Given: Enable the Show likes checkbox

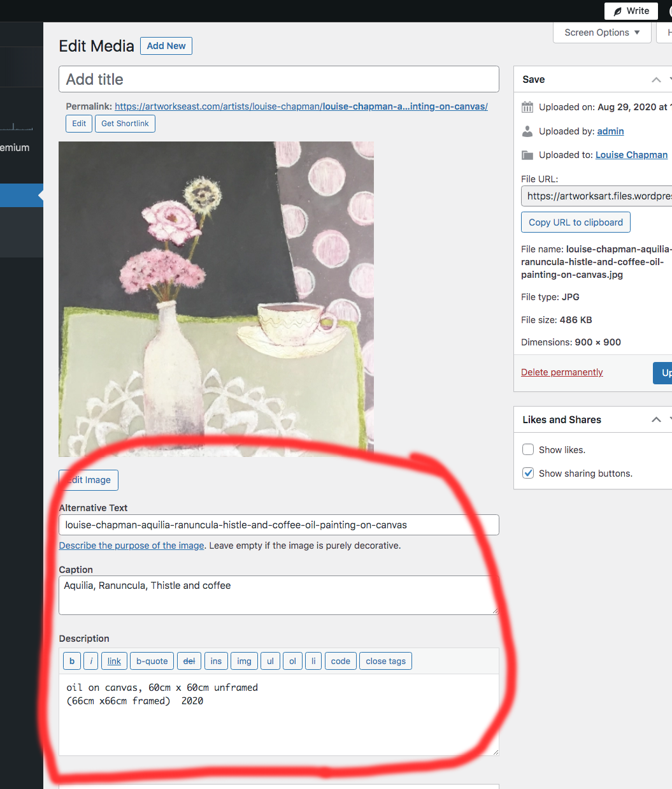Looking at the screenshot, I should [528, 449].
